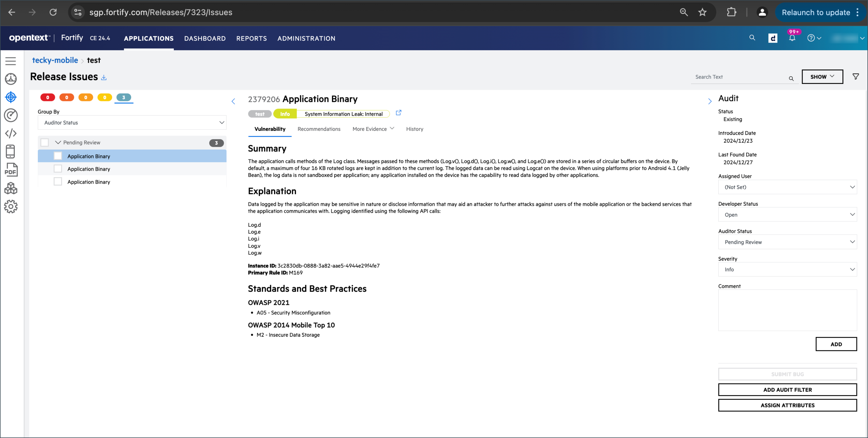Open the DASHBOARD menu item

pyautogui.click(x=205, y=38)
